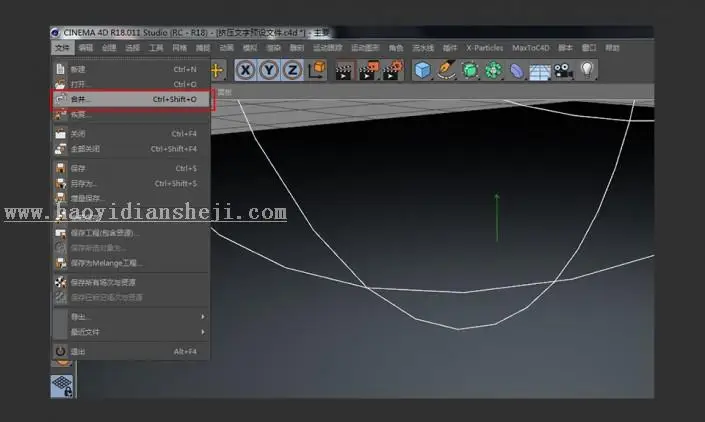This screenshot has width=705, height=422.
Task: Click the Cinema 4D logo in the title bar
Action: point(55,32)
